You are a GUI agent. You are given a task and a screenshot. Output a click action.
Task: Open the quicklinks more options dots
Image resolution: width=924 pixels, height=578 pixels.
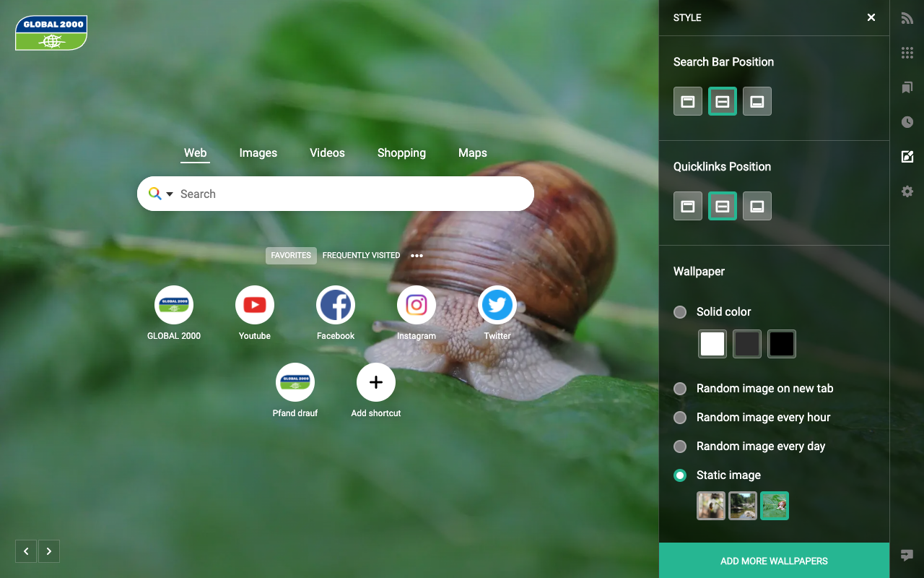[x=417, y=256]
